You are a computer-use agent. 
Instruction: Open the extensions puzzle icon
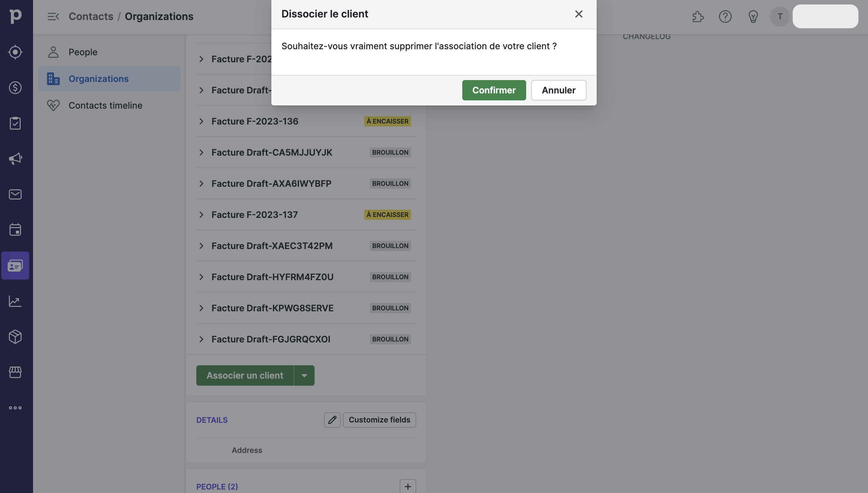click(698, 16)
